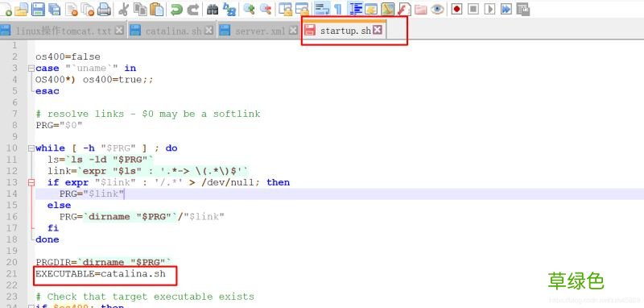
Task: Undo the last edit with green arrow
Action: point(176,9)
